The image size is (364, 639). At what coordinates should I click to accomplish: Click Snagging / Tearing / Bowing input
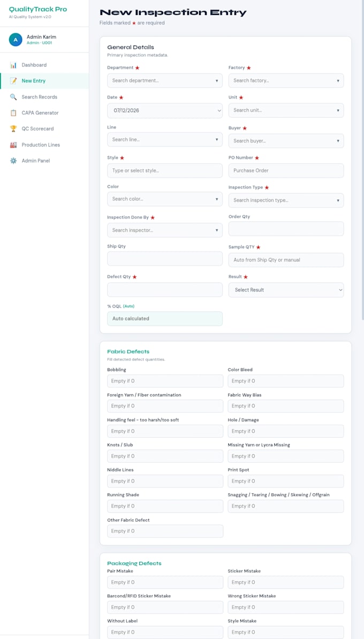pos(286,506)
